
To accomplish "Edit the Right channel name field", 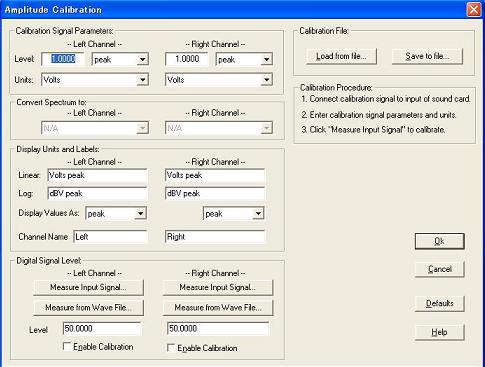I will 215,237.
